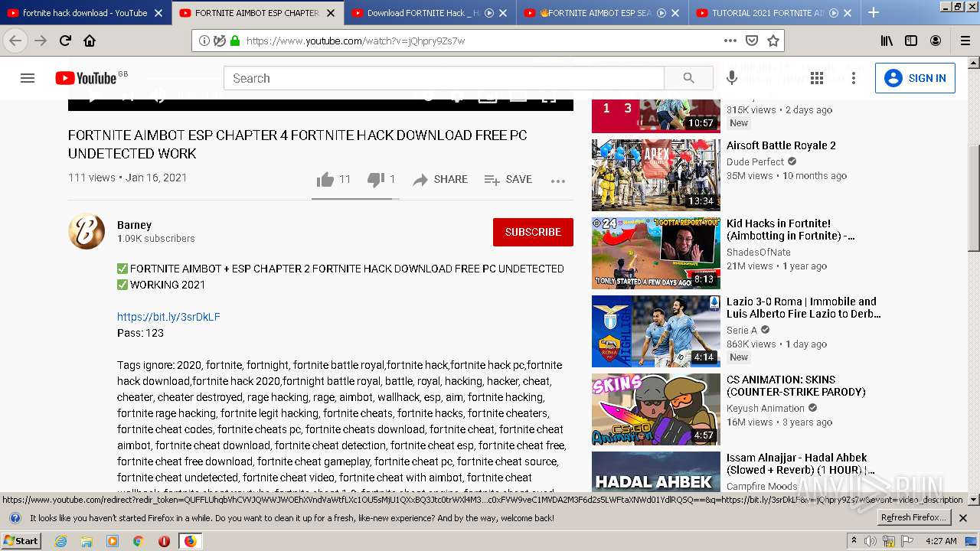Screen dimensions: 980x551
Task: Launch Opera from the taskbar
Action: tap(164, 541)
